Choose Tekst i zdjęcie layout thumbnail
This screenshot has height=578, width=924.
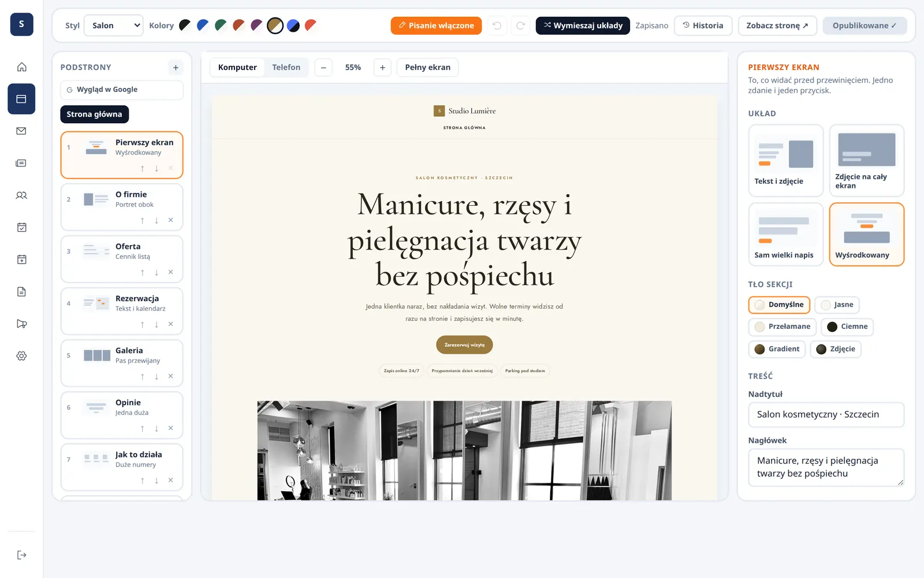click(785, 160)
